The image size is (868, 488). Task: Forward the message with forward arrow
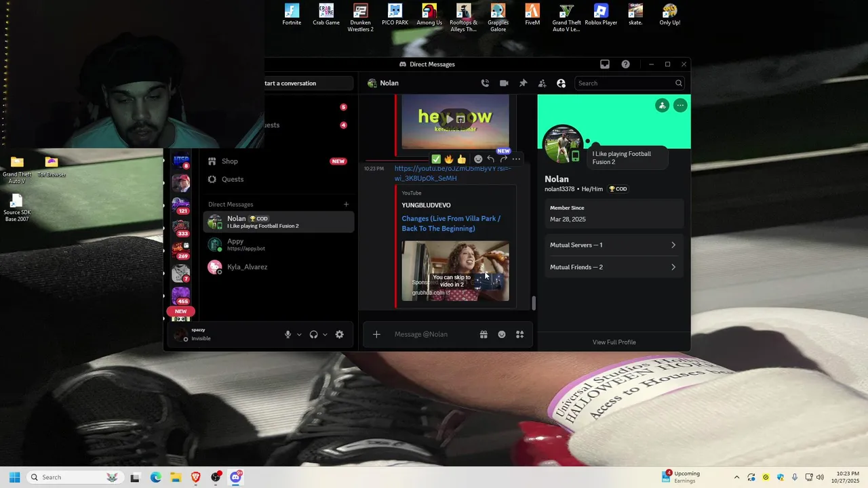tap(504, 159)
